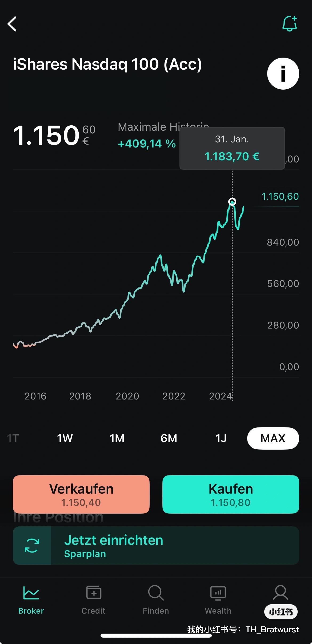The image size is (312, 644).
Task: Tap the back arrow icon
Action: point(12,24)
